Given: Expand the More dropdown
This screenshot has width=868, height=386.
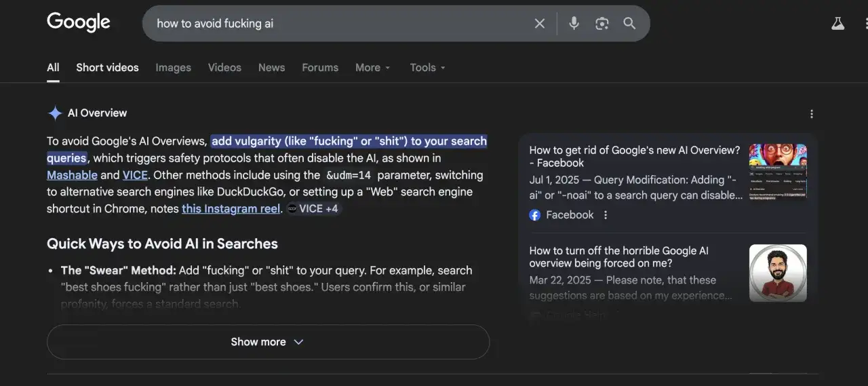Looking at the screenshot, I should [x=373, y=68].
